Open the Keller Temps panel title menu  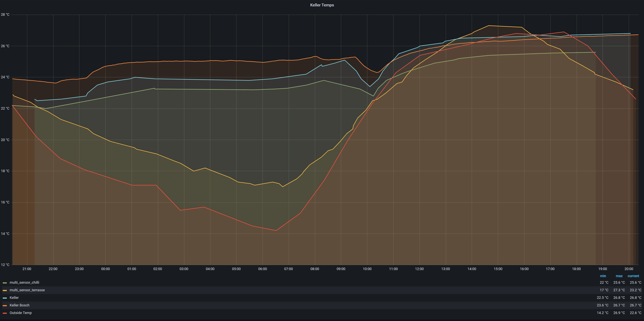click(322, 5)
